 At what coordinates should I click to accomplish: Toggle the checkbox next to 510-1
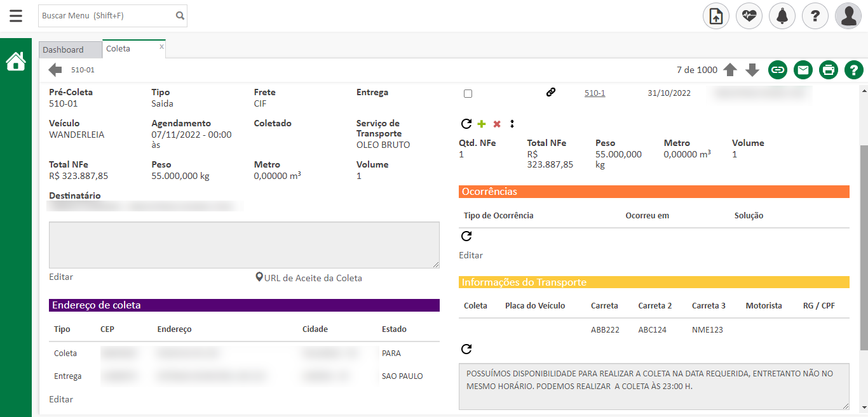point(468,93)
